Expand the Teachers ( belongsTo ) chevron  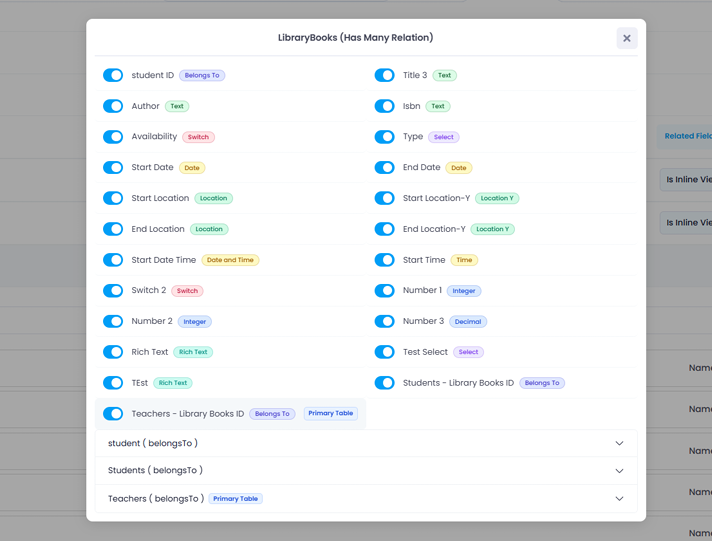coord(619,499)
